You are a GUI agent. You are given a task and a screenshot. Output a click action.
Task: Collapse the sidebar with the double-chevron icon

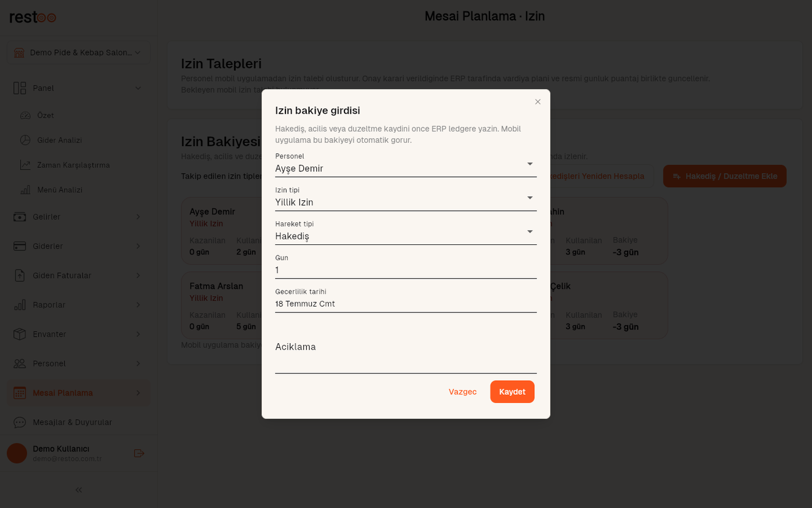coord(79,490)
